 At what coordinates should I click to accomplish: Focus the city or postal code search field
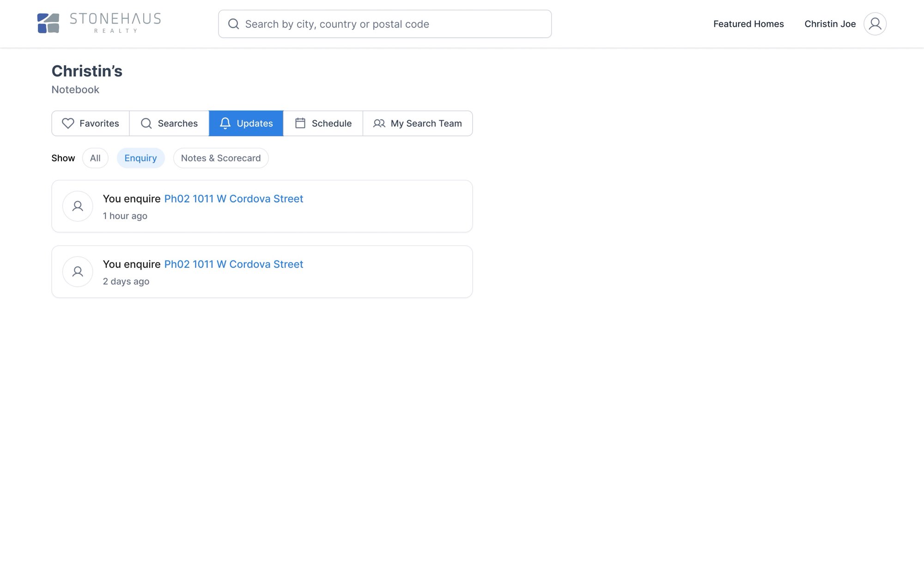coord(385,24)
